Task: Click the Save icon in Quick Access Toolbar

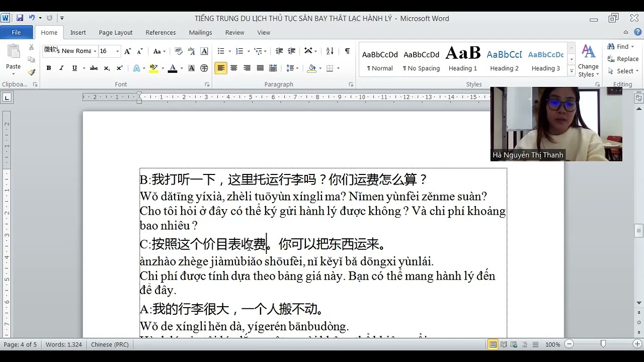Action: [x=20, y=18]
